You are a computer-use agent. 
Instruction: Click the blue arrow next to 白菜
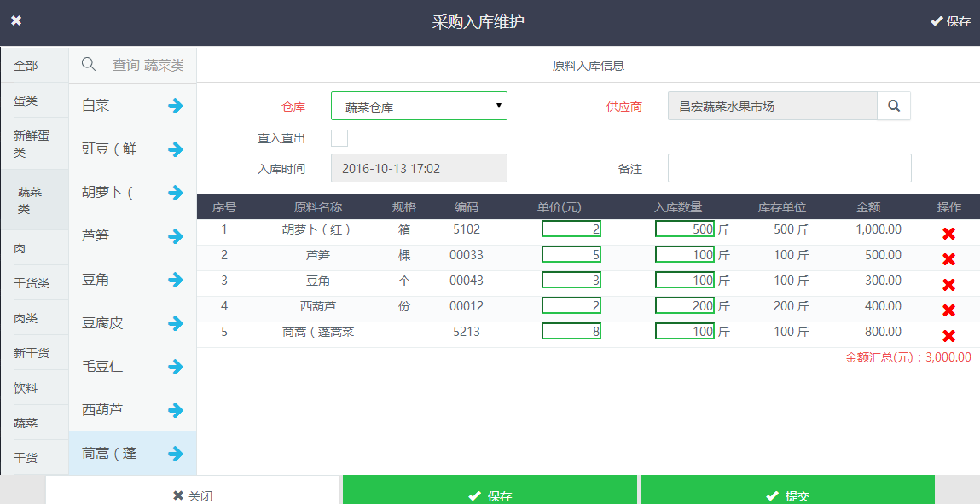(x=176, y=106)
